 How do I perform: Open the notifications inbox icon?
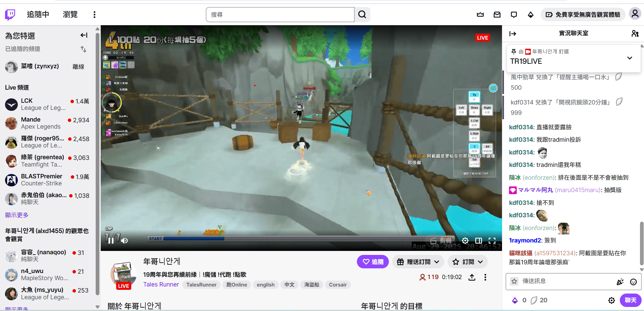tap(497, 14)
